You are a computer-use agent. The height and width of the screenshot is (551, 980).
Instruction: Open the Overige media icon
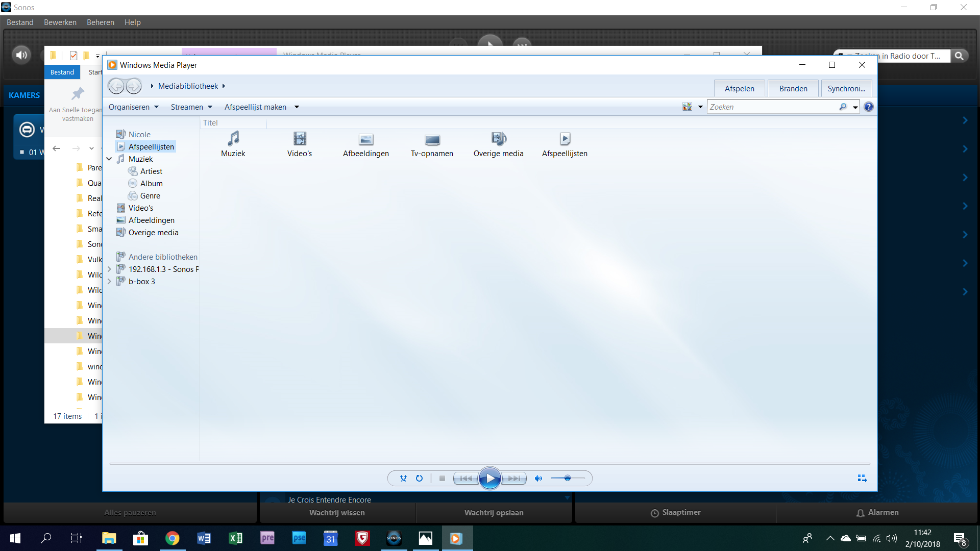click(498, 139)
